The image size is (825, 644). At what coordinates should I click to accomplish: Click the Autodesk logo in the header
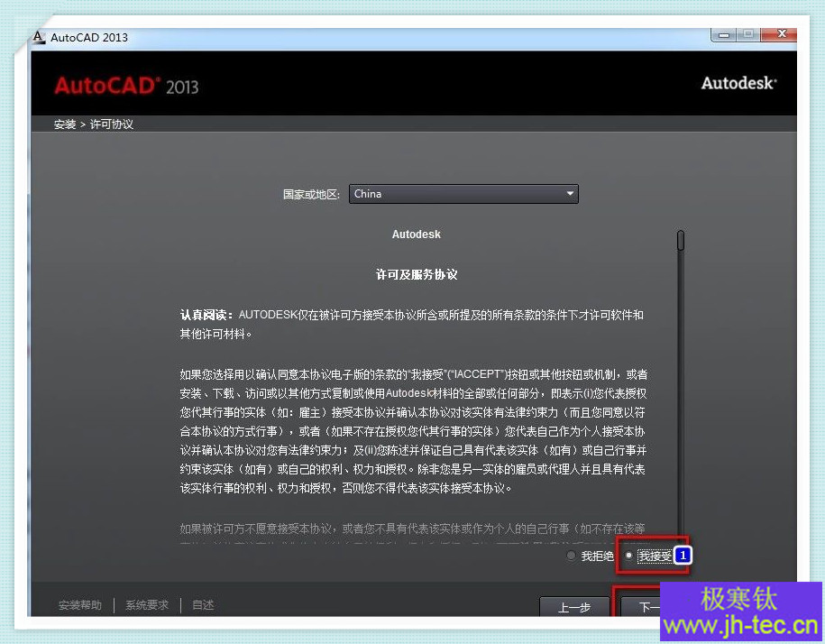point(738,83)
